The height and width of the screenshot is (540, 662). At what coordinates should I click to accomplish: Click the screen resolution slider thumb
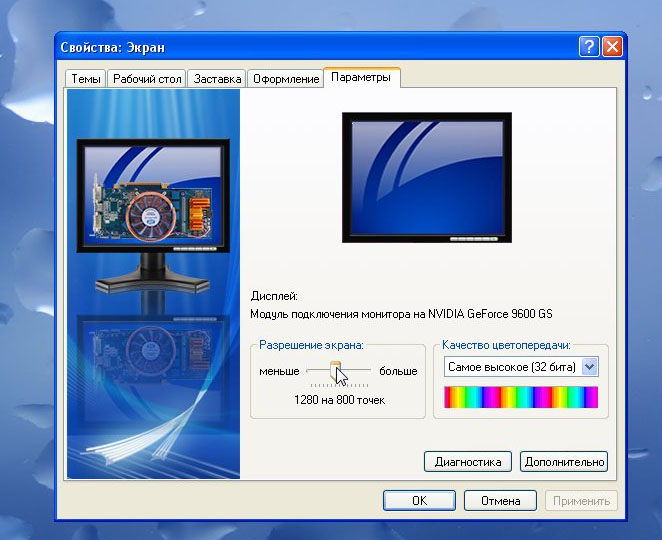pos(335,371)
